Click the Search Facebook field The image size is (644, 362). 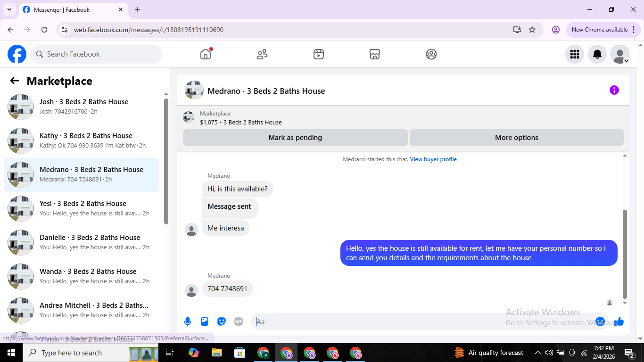96,54
